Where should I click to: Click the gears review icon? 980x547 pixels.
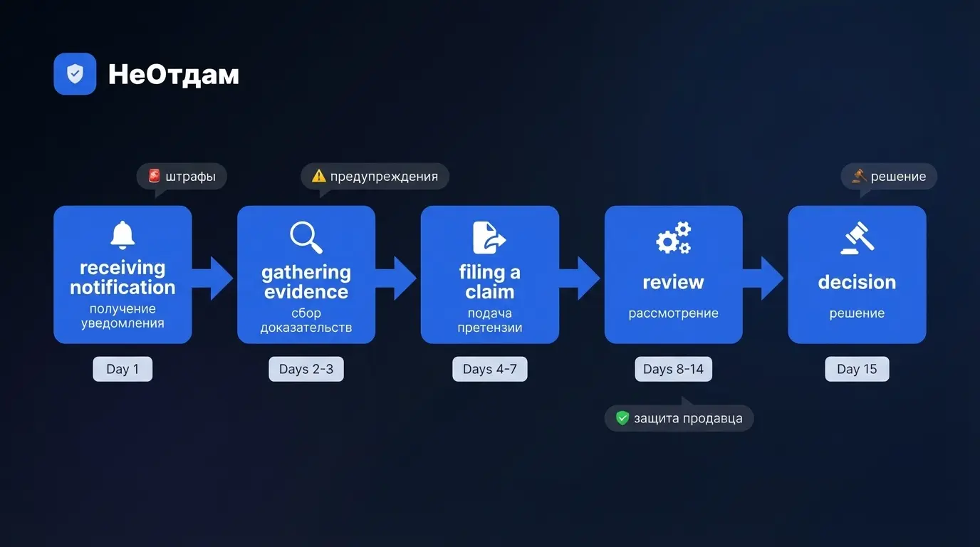pyautogui.click(x=673, y=238)
